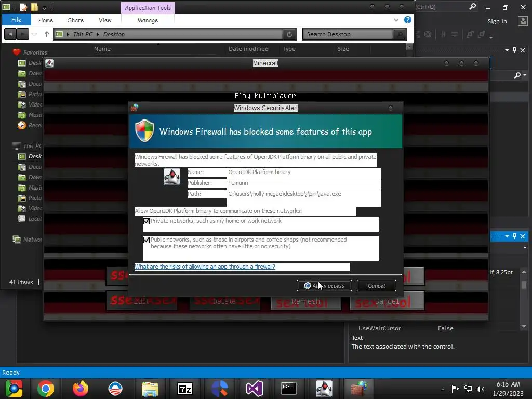Screen dimensions: 532x399
Task: Open Firefox from the taskbar
Action: tap(81, 389)
